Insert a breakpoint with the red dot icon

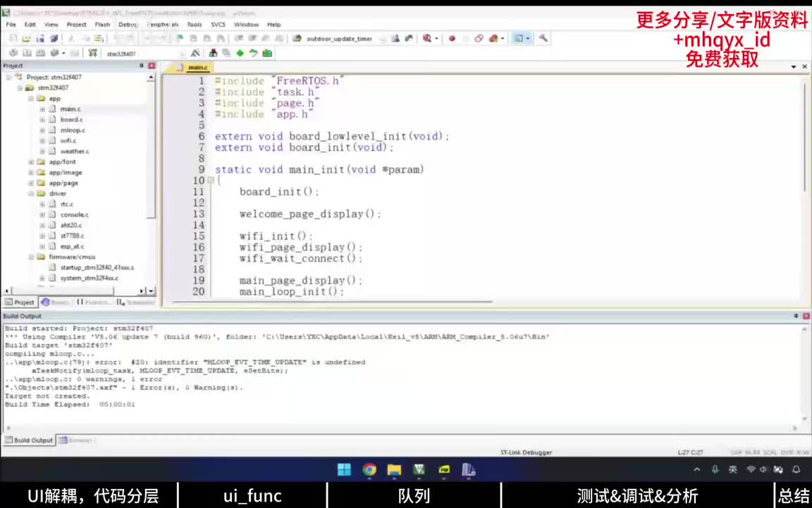(452, 38)
